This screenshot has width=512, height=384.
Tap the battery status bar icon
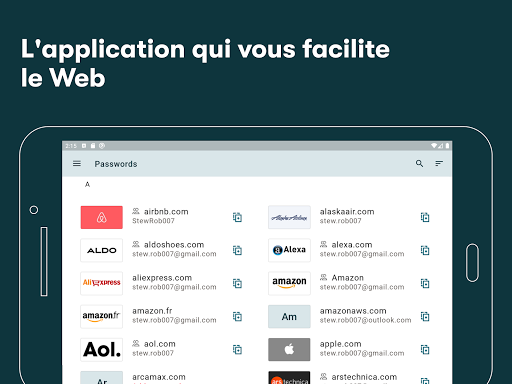(x=447, y=146)
